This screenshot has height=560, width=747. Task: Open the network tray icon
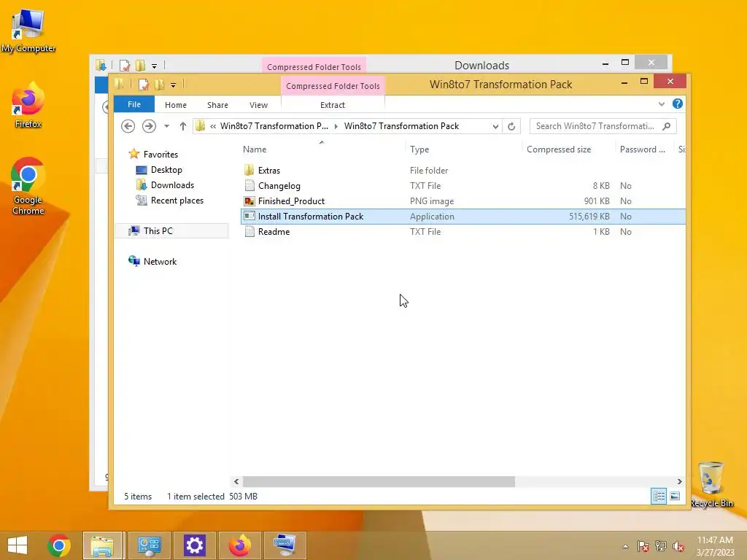point(661,546)
